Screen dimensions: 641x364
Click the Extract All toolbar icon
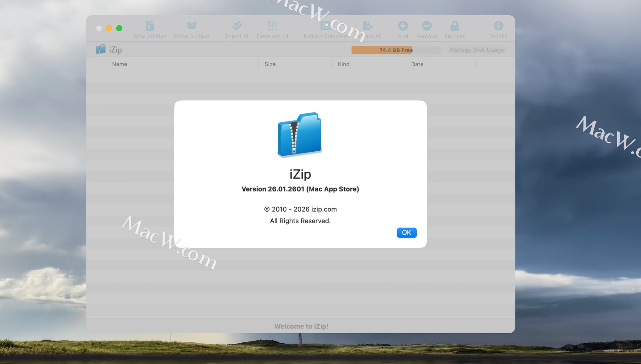368,26
